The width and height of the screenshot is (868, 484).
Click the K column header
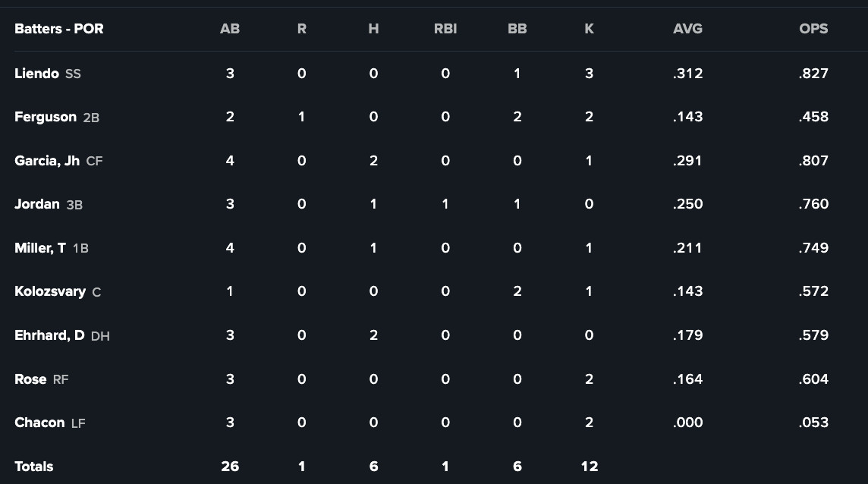[590, 29]
